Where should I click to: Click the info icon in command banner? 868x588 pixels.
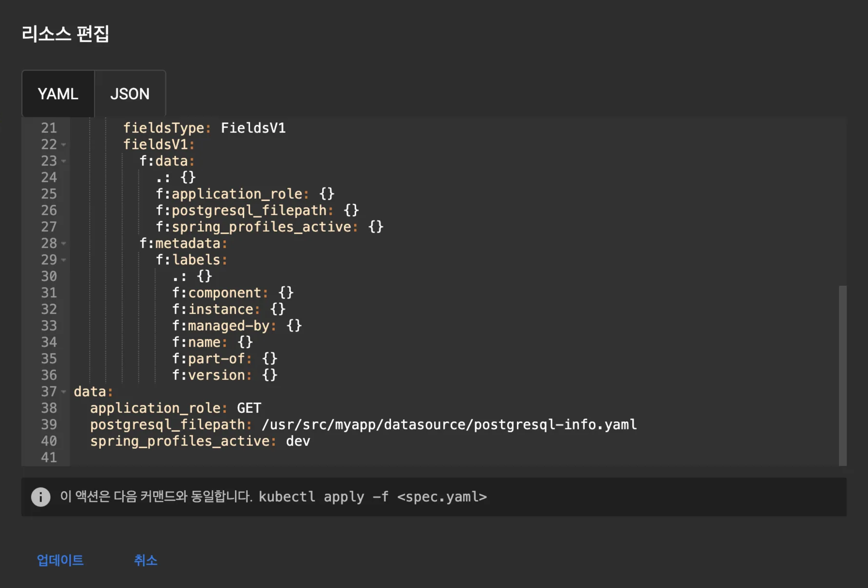(x=41, y=497)
